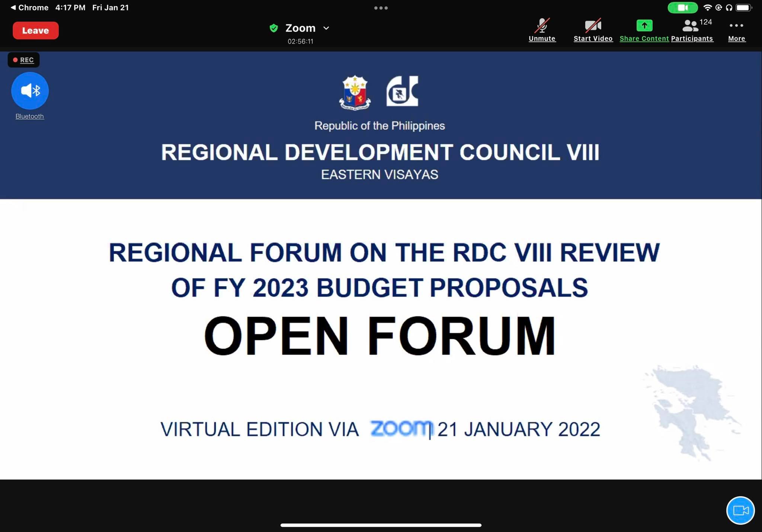Image resolution: width=762 pixels, height=532 pixels.
Task: Open the More options menu
Action: pos(736,30)
